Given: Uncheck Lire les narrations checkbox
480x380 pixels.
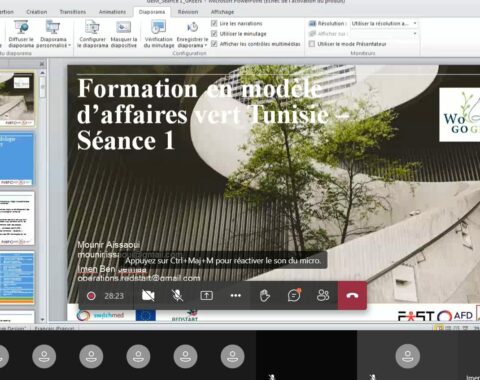Looking at the screenshot, I should tap(214, 23).
